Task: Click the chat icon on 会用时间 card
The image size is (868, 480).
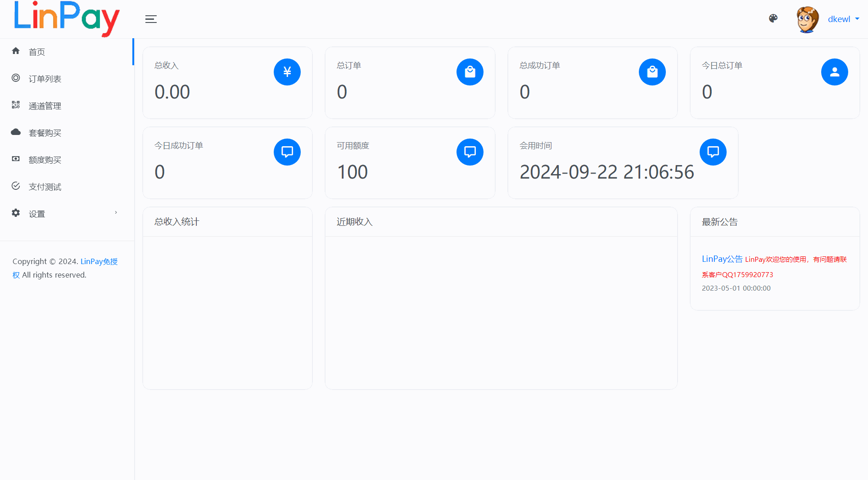Action: tap(713, 152)
